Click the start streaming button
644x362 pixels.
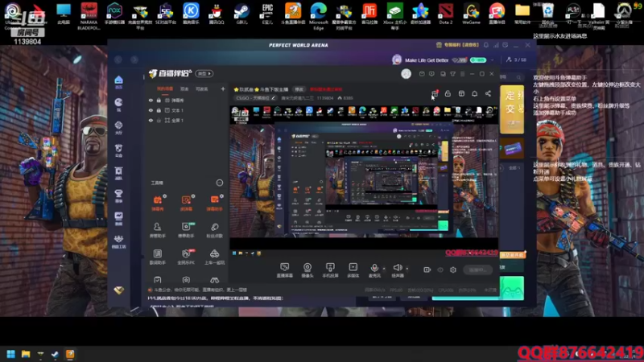pos(477,269)
